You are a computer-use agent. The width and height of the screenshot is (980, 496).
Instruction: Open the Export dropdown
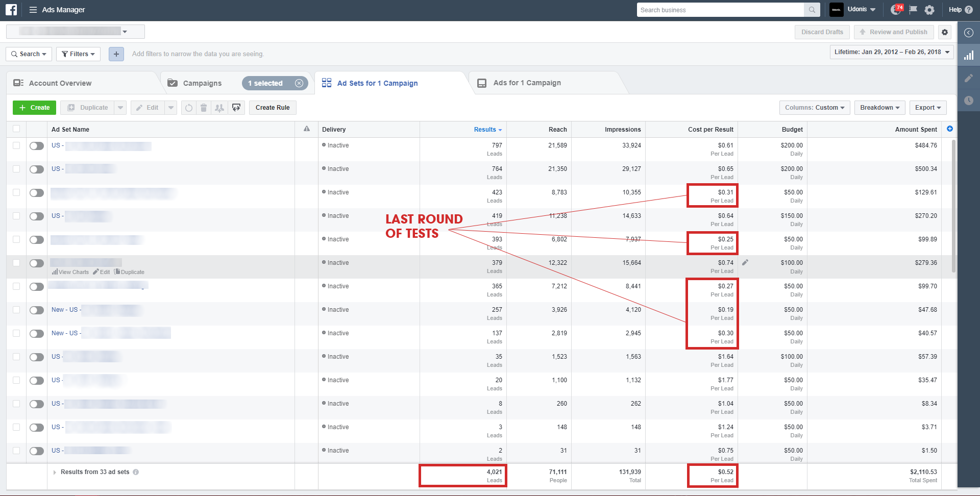[x=928, y=108]
